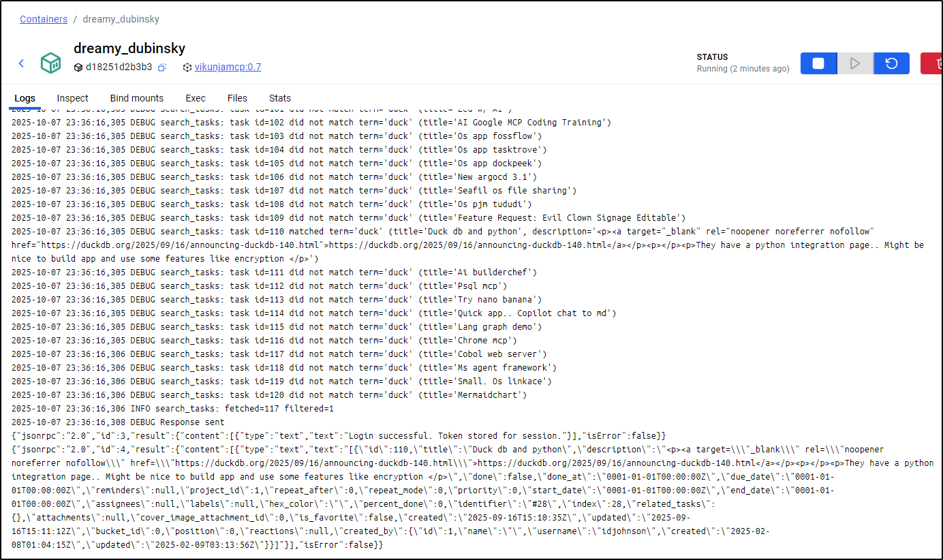Click the greyed-out Start play button
The height and width of the screenshot is (560, 943).
point(855,63)
